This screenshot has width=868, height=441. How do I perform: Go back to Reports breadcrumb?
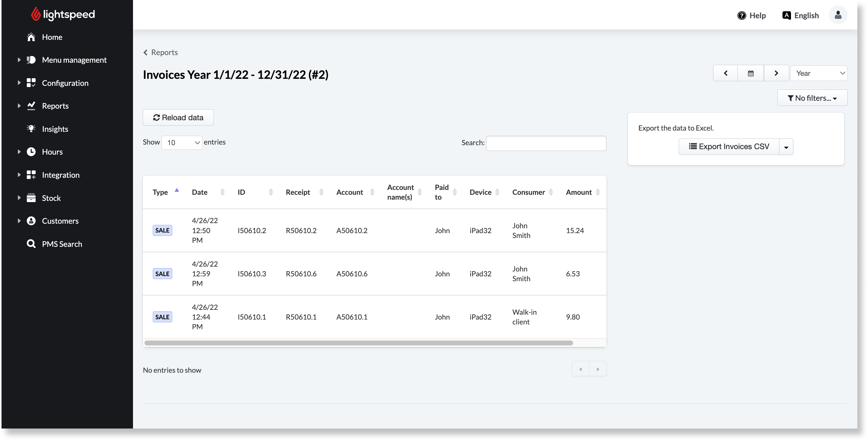pyautogui.click(x=160, y=52)
